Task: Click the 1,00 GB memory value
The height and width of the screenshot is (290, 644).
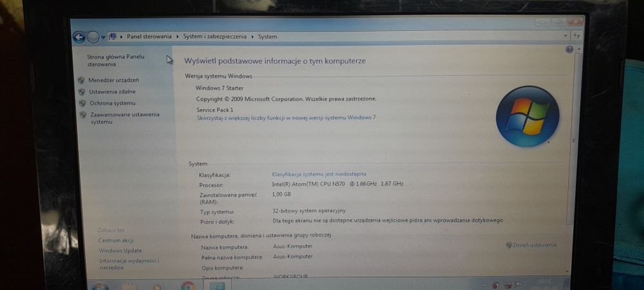Action: [281, 194]
